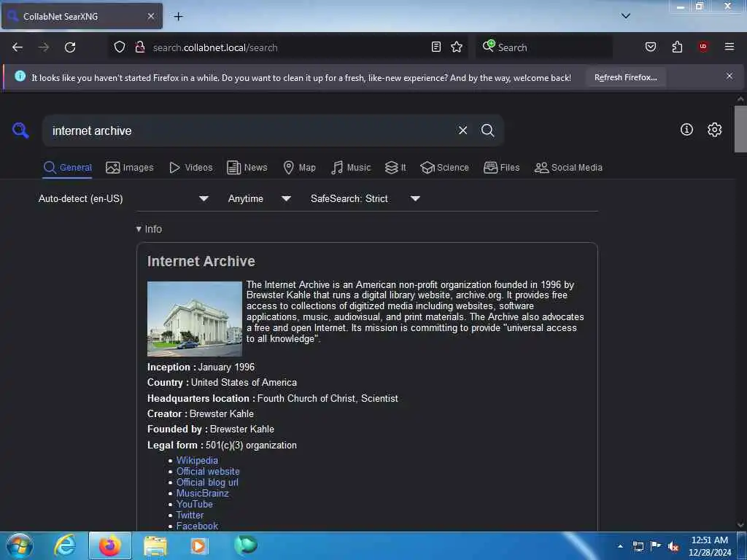Switch to the News tab
The width and height of the screenshot is (747, 560).
247,168
